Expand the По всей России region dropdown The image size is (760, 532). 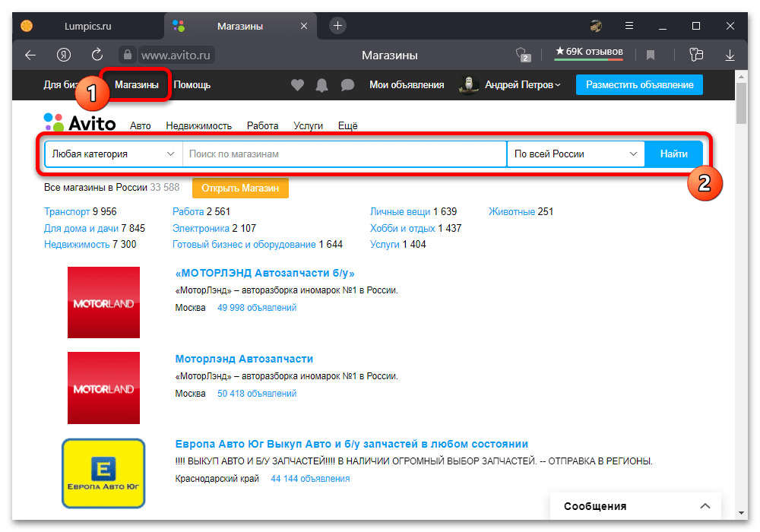pos(575,154)
